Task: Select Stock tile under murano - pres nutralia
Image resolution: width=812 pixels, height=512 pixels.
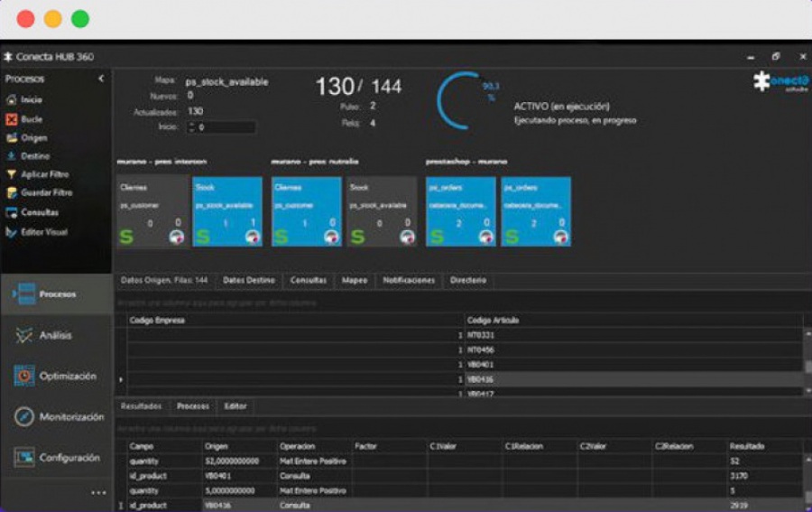Action: (x=383, y=211)
